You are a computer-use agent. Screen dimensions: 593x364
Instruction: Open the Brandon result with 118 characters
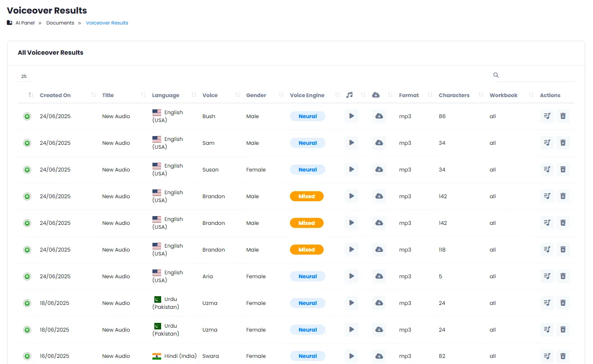(x=547, y=250)
